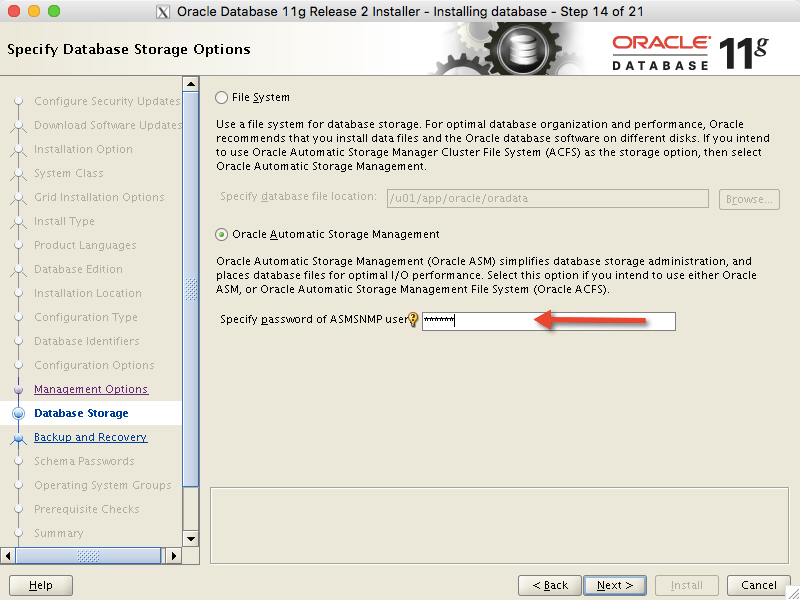Click the X11 icon in the title bar
Image resolution: width=800 pixels, height=600 pixels.
(x=162, y=12)
